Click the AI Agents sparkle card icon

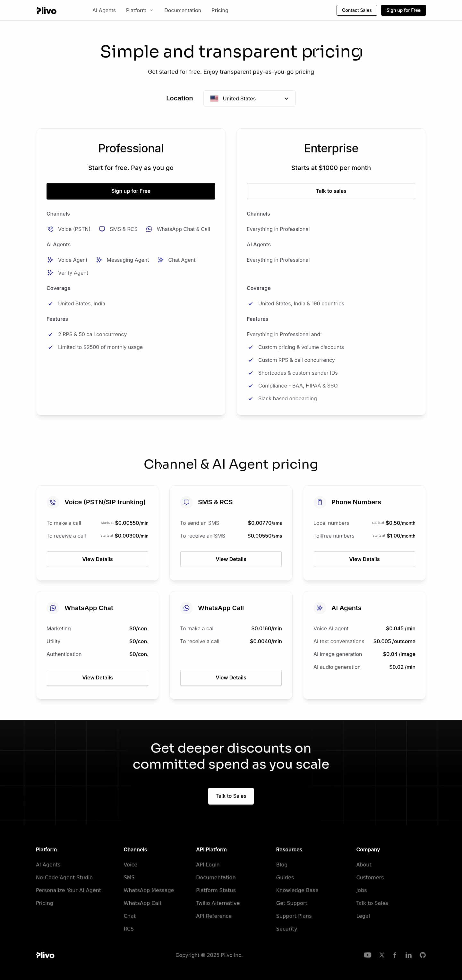pyautogui.click(x=320, y=608)
